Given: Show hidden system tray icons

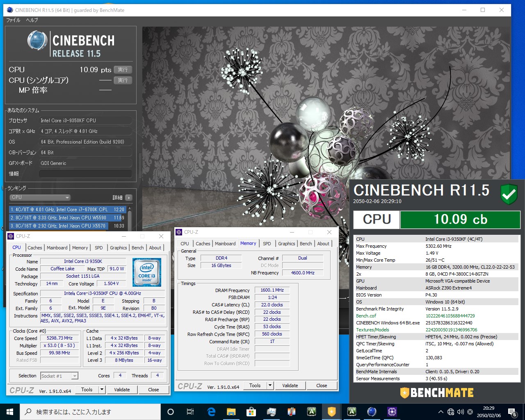Looking at the screenshot, I should pyautogui.click(x=441, y=412).
